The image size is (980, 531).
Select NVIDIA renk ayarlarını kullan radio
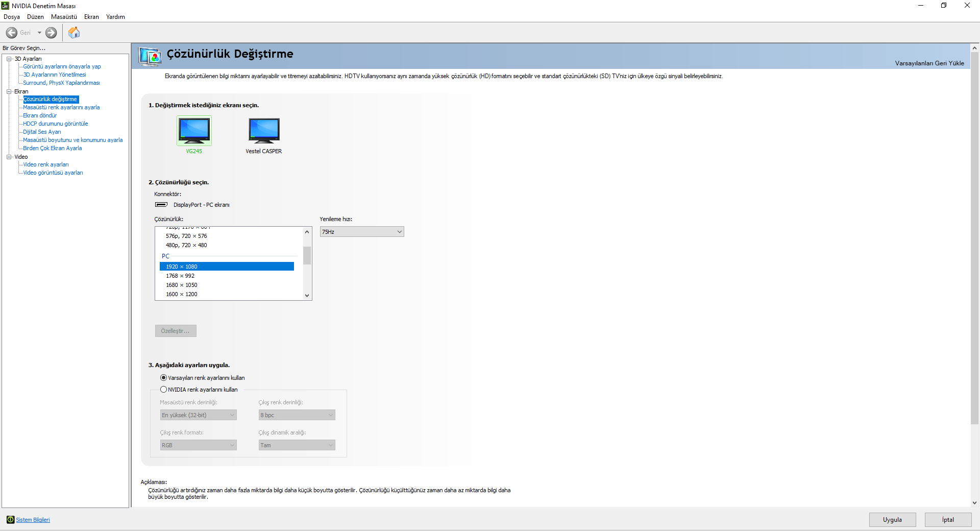(164, 390)
